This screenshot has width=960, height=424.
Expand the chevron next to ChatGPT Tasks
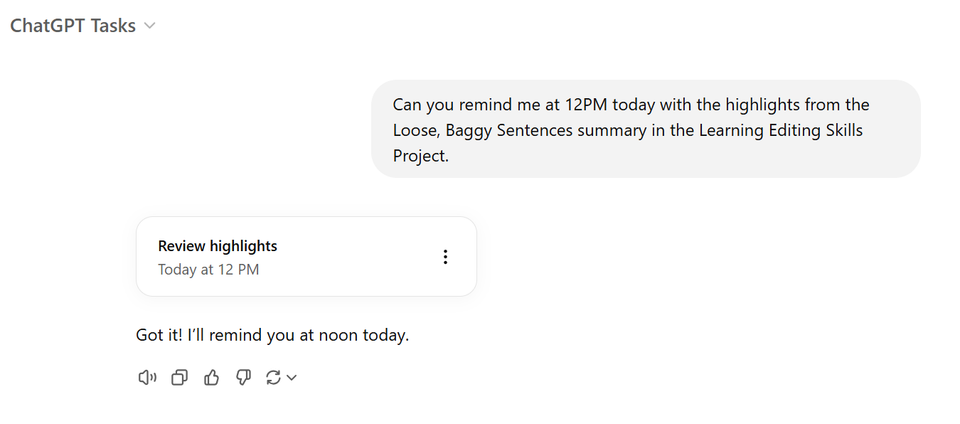(150, 27)
